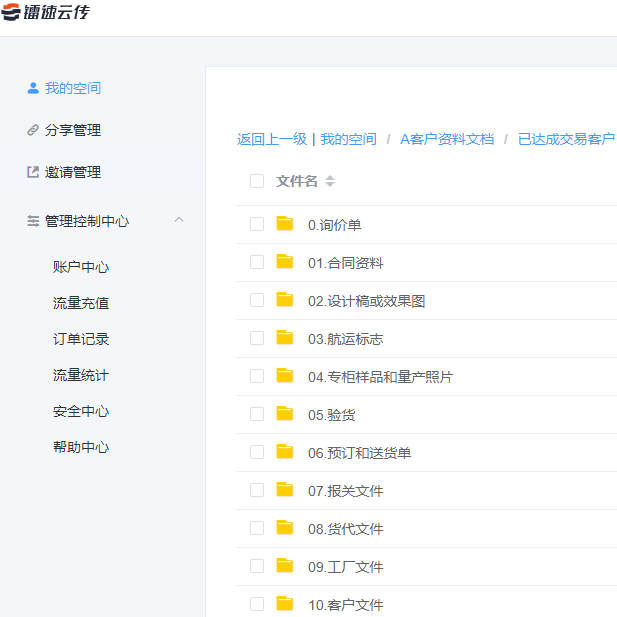
Task: Click the 分享管理 link icon
Action: coord(33,130)
